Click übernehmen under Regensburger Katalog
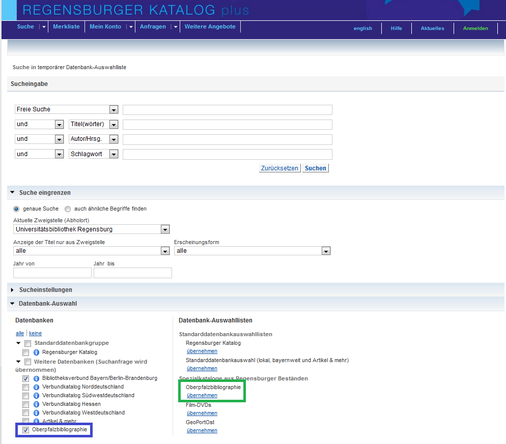This screenshot has height=444, width=506. (202, 351)
